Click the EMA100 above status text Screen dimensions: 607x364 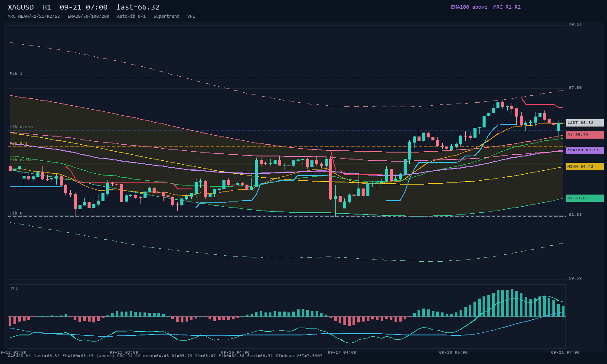[469, 7]
